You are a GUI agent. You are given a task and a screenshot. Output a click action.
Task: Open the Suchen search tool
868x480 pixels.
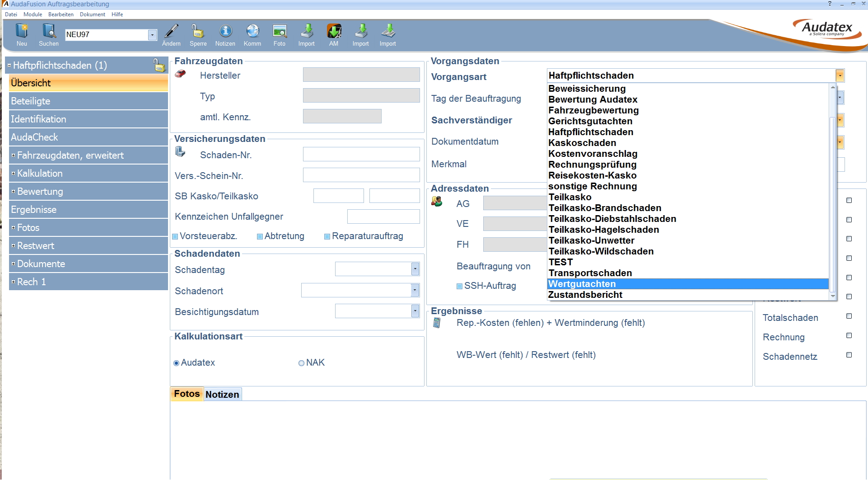(x=49, y=32)
